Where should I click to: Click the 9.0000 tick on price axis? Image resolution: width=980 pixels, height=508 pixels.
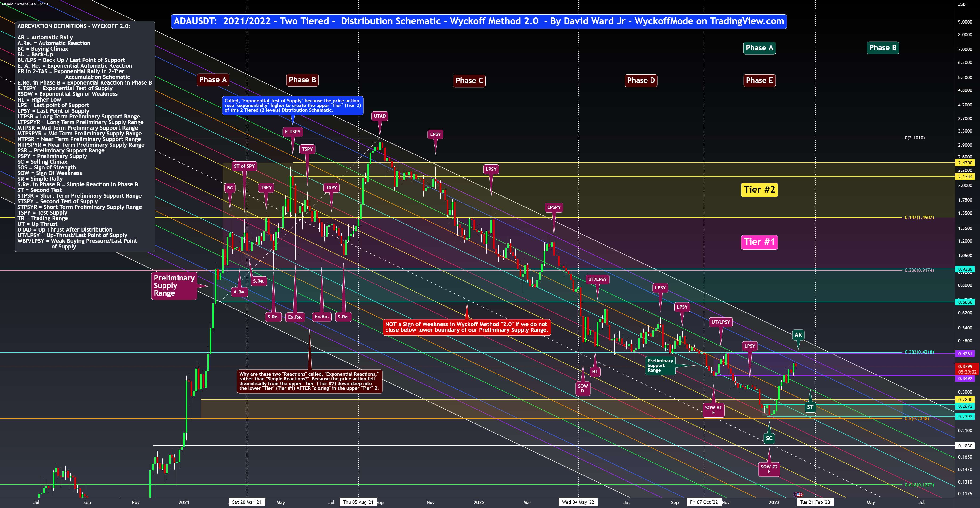[x=965, y=22]
